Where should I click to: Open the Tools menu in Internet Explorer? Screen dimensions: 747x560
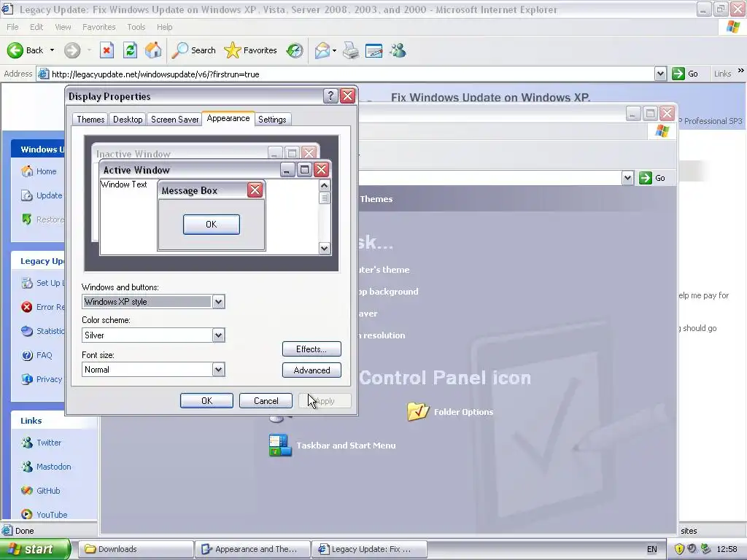pos(136,27)
